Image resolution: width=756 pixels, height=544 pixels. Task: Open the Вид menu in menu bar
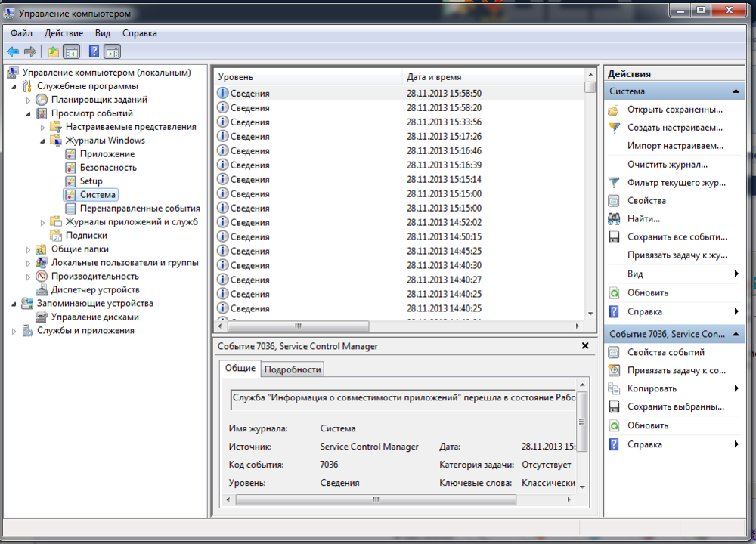pyautogui.click(x=103, y=33)
